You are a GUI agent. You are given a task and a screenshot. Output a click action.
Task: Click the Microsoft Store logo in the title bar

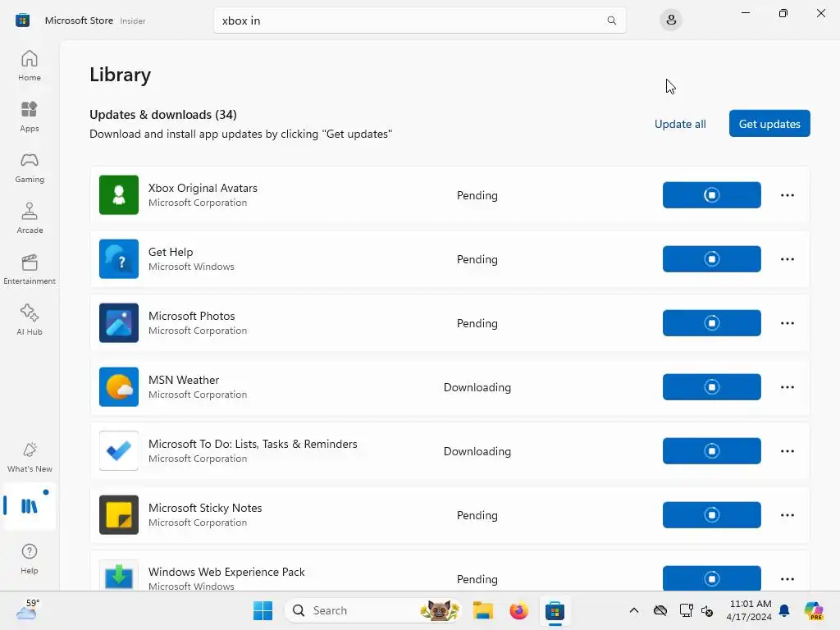tap(22, 21)
